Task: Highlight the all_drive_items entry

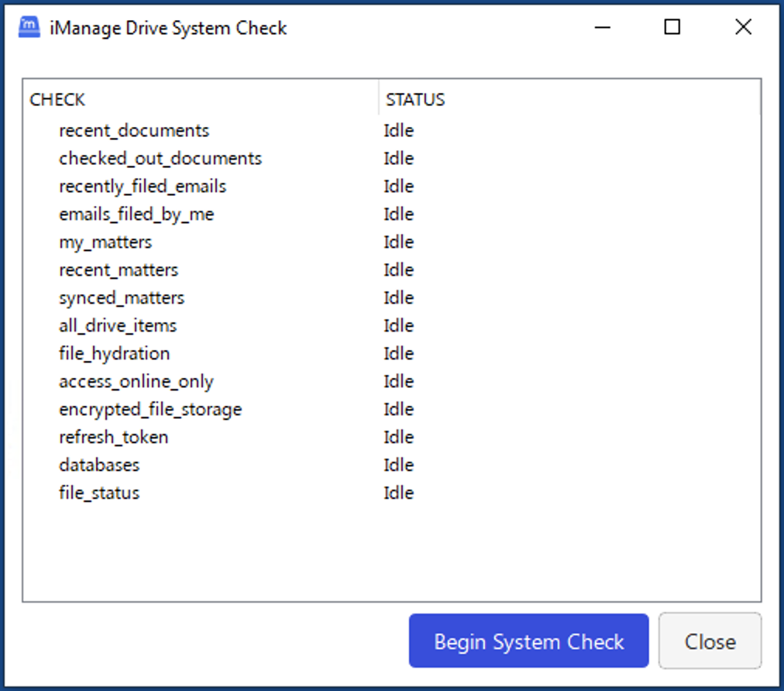Action: point(118,325)
